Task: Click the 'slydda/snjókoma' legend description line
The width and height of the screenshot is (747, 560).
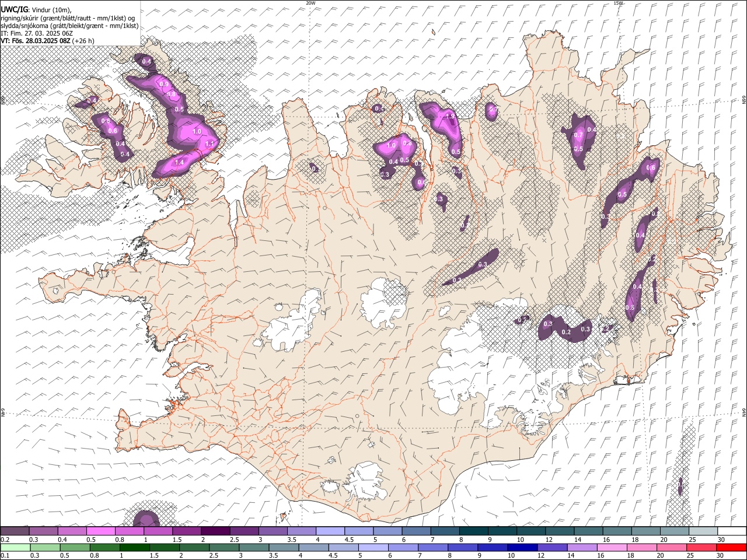Action: coord(69,26)
